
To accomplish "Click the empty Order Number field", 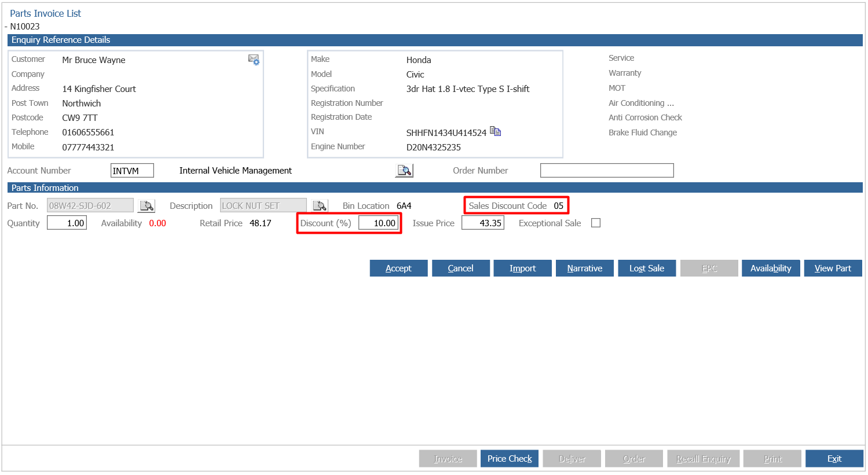I will tap(607, 170).
